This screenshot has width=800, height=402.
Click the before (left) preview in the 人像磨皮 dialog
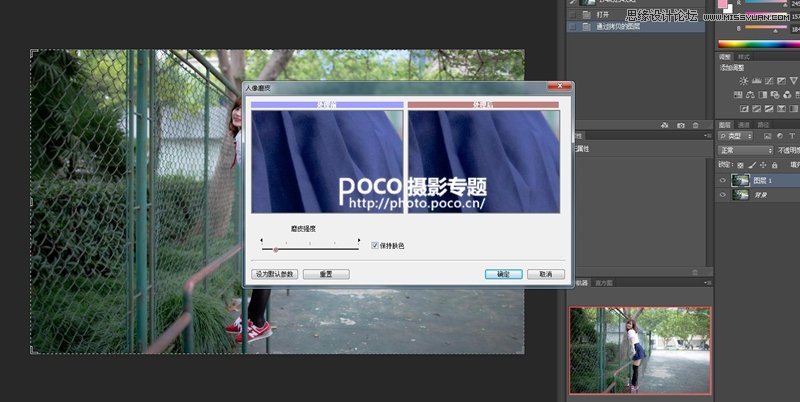327,162
